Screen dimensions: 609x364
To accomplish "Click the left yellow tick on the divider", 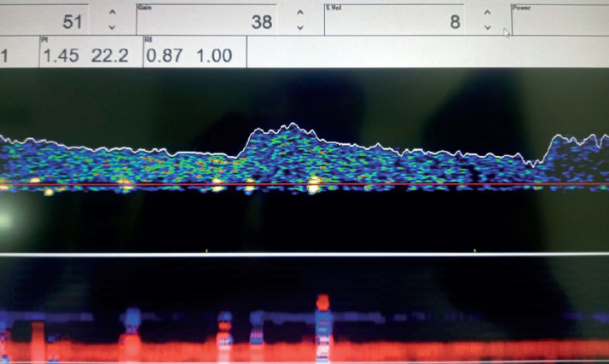I will click(x=207, y=250).
